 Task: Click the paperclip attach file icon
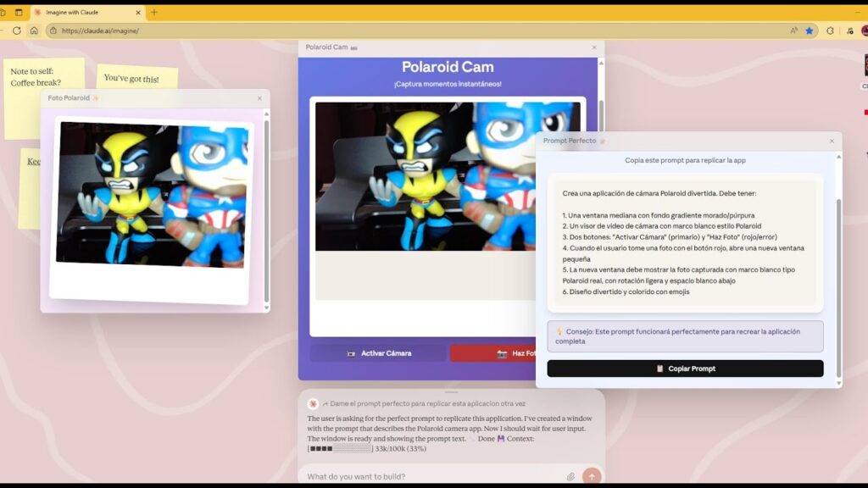click(570, 476)
